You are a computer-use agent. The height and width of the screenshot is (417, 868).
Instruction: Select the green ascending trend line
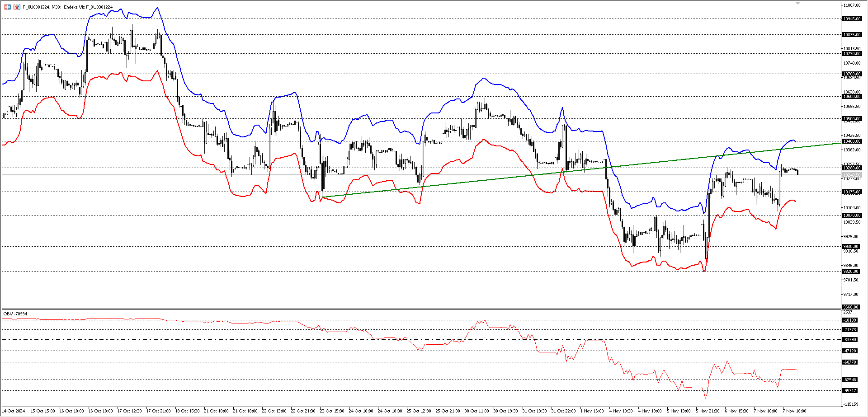(581, 170)
